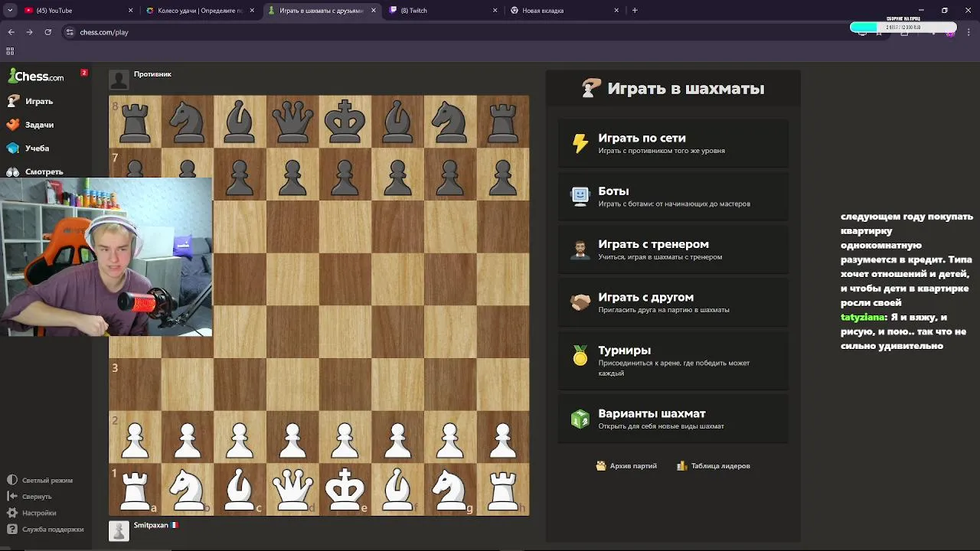Choose Играть с другом option
980x551 pixels.
coord(673,302)
